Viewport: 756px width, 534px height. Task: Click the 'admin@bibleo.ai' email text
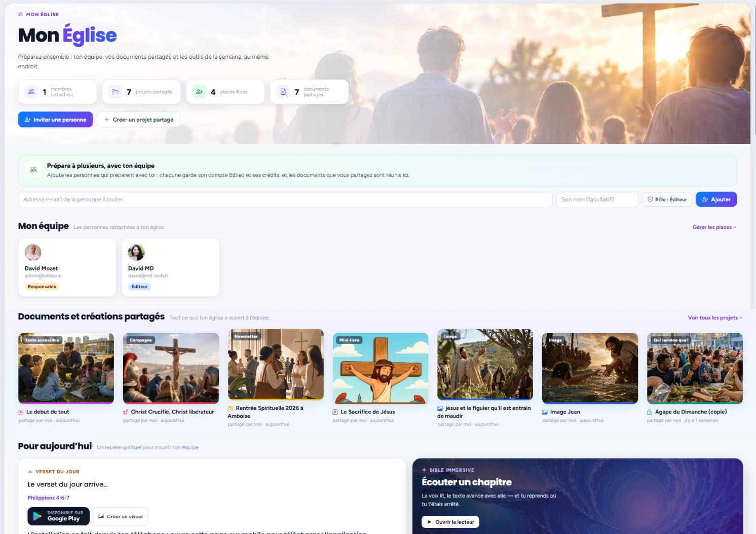click(x=43, y=276)
